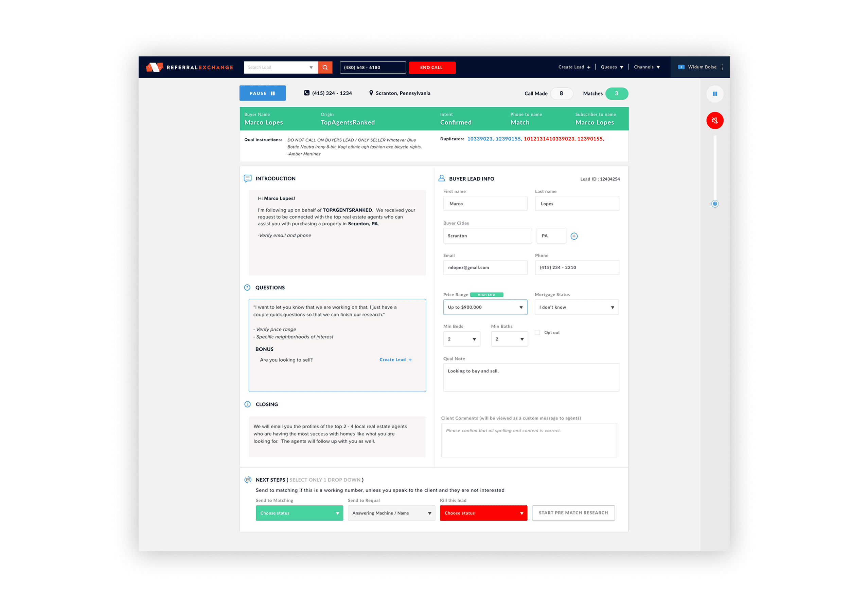Click the Questions help circle icon
Viewport: 868px width, 608px height.
click(x=247, y=288)
